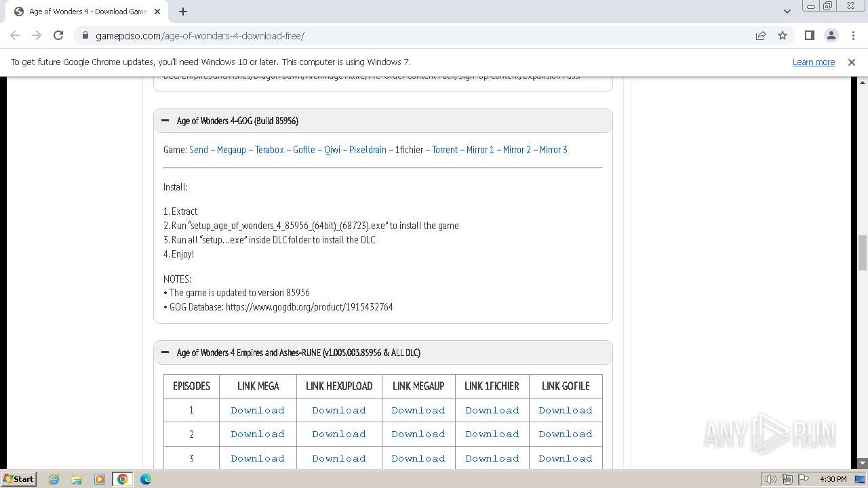Click episode 3 HEXUPLOAD Download link
The width and height of the screenshot is (868, 488).
click(x=339, y=458)
